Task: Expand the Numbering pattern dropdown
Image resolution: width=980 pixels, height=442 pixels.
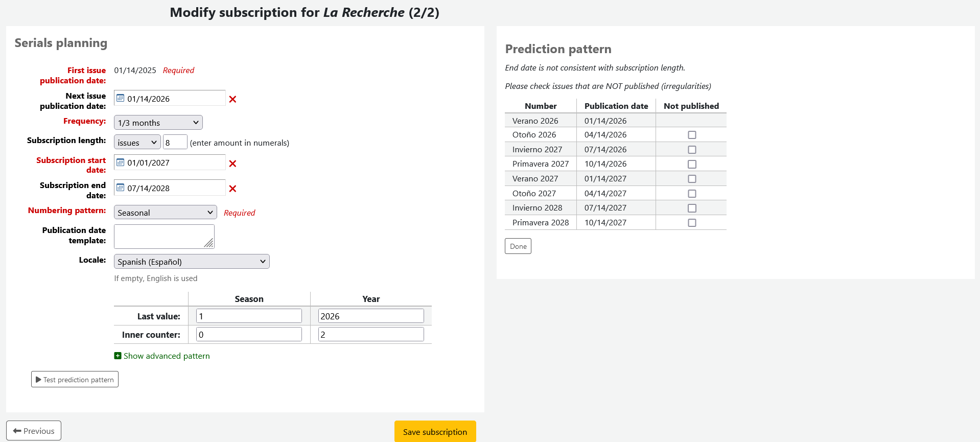Action: (165, 213)
